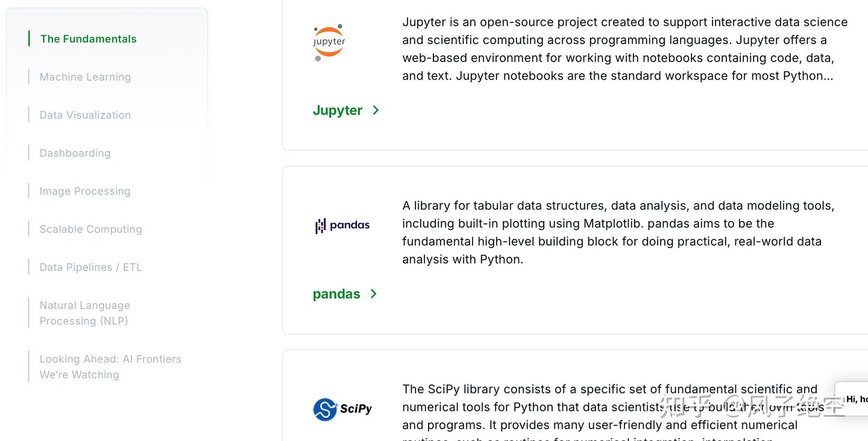Open the Machine Learning section

pyautogui.click(x=85, y=77)
